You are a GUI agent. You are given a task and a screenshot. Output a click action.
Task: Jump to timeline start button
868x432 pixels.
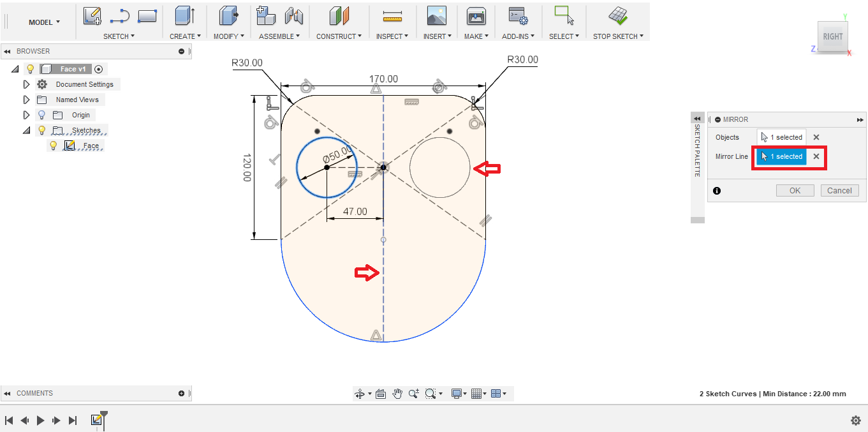9,421
